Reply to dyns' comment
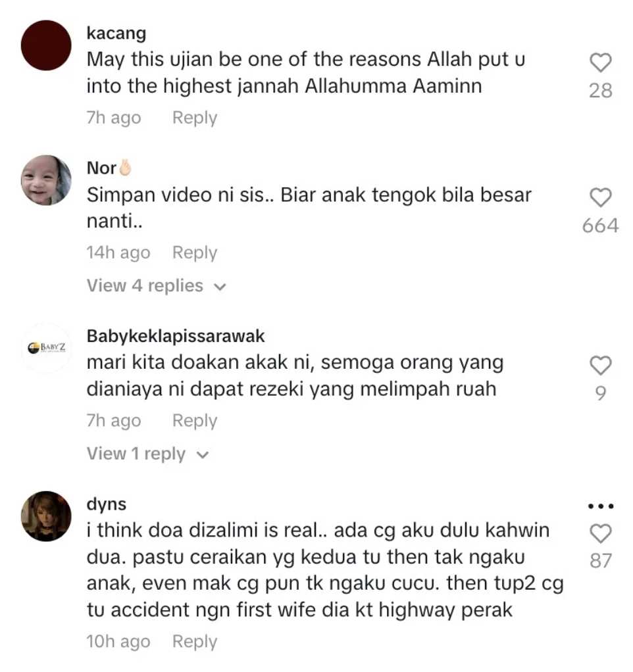This screenshot has width=633, height=672. tap(195, 642)
